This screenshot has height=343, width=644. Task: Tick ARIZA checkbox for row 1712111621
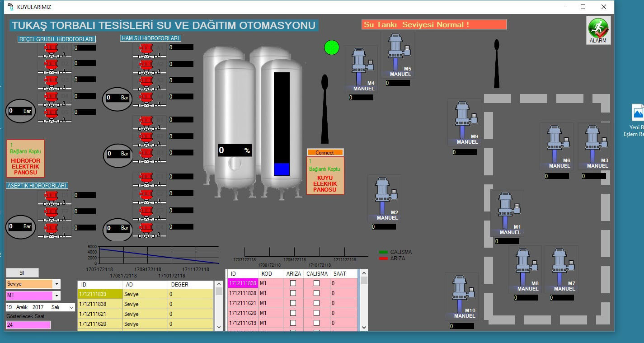pyautogui.click(x=293, y=303)
